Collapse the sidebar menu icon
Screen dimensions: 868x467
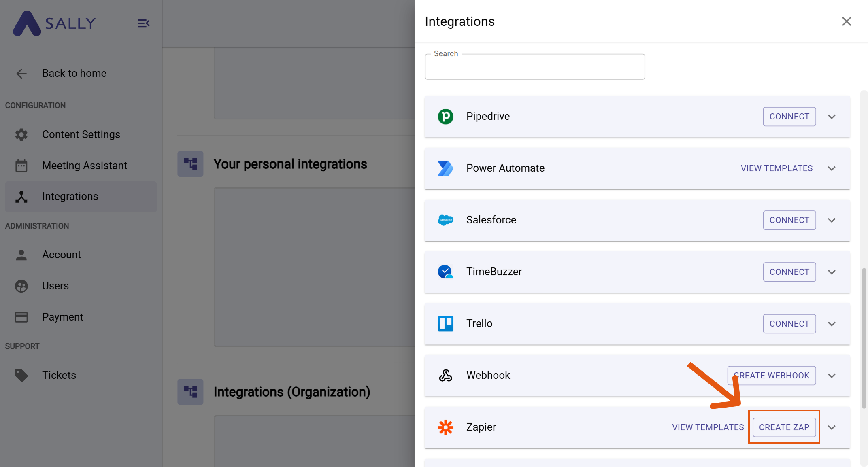pos(143,23)
